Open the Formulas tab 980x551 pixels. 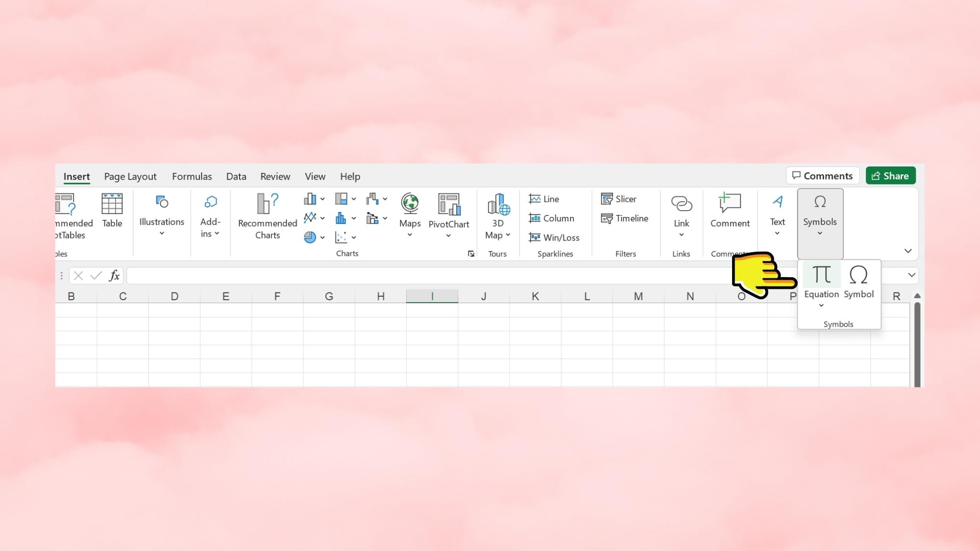click(192, 176)
